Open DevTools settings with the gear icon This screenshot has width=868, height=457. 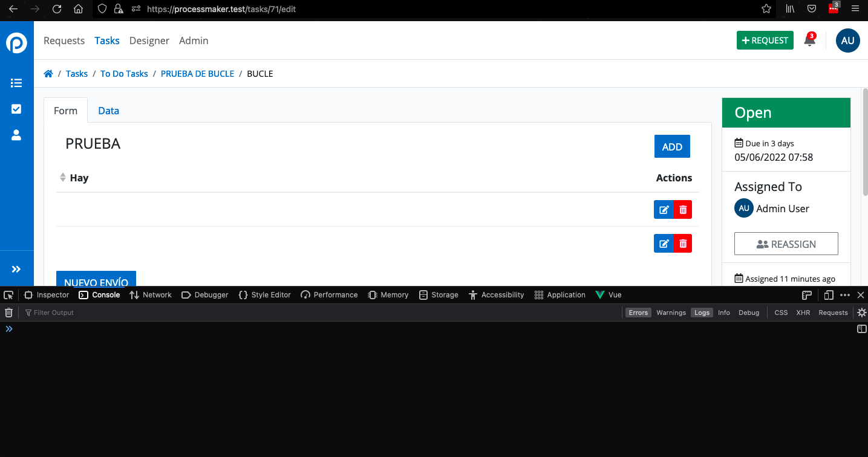[861, 312]
